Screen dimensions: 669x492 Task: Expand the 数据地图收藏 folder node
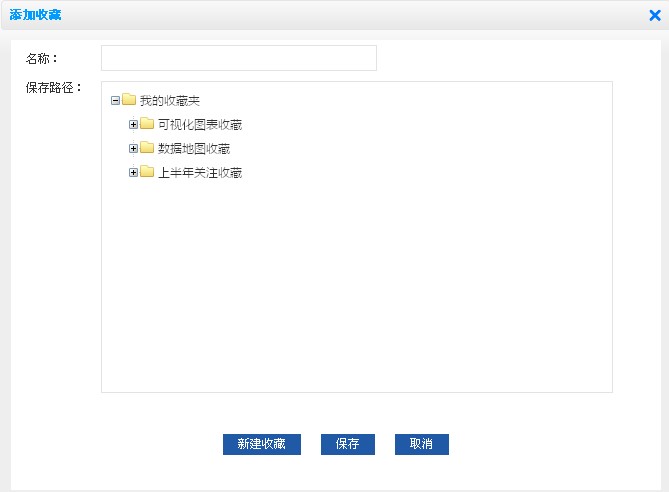[x=133, y=148]
